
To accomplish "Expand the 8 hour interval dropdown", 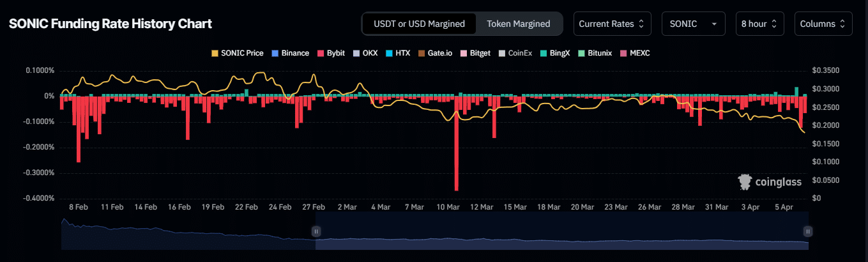I will point(759,24).
